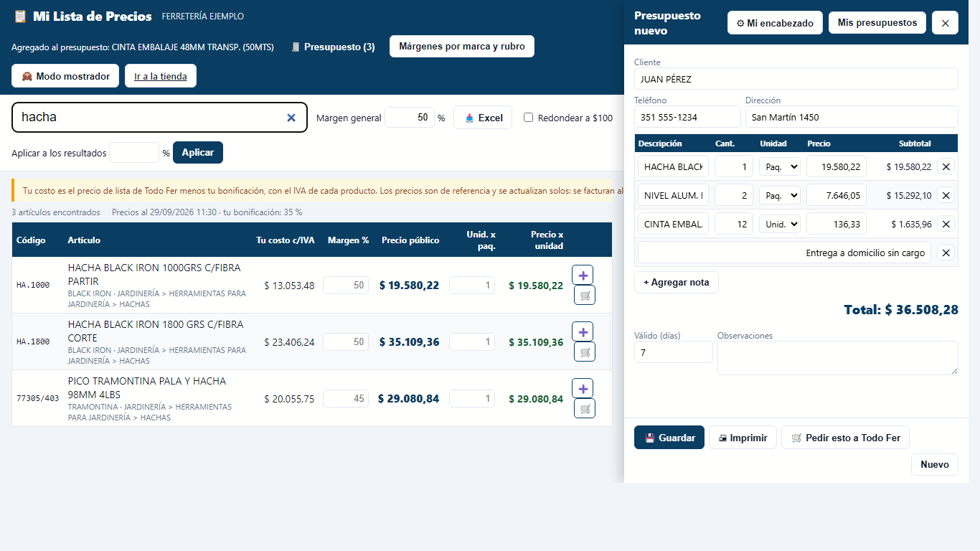This screenshot has height=551, width=980.
Task: Export the list with the Excel button
Action: [483, 118]
